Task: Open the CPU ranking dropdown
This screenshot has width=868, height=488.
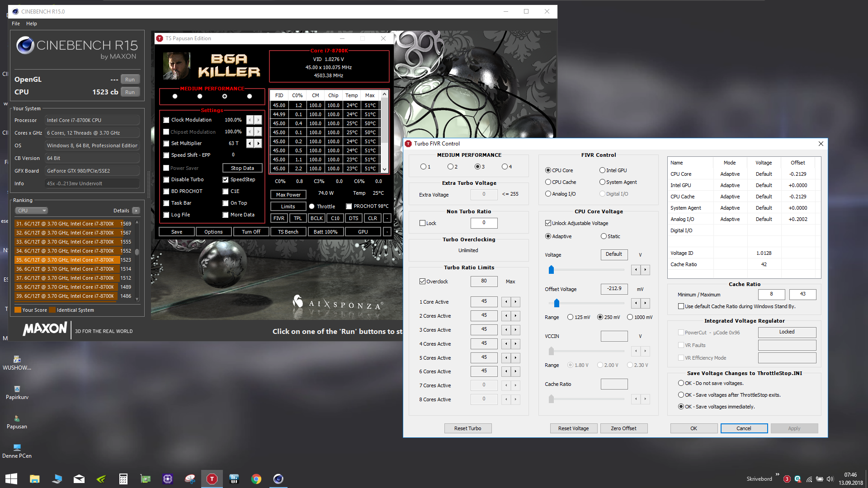Action: tap(32, 211)
